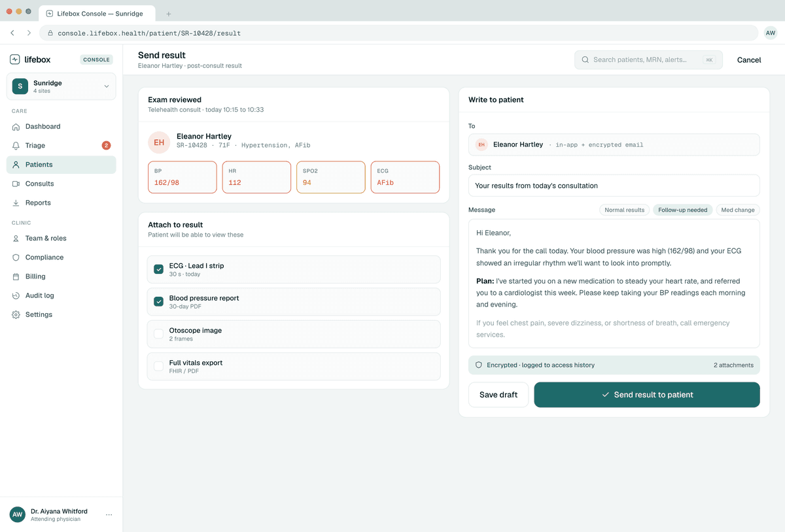Click the Settings gear icon
785x532 pixels.
click(x=16, y=314)
